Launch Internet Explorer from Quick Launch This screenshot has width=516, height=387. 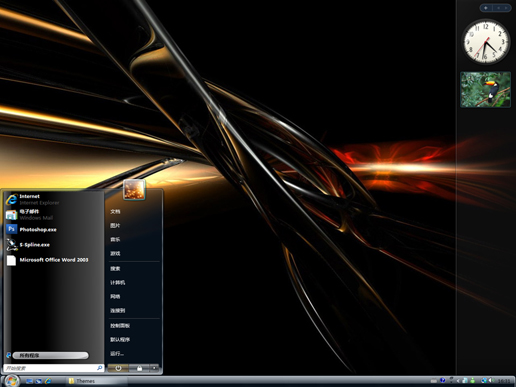click(48, 381)
